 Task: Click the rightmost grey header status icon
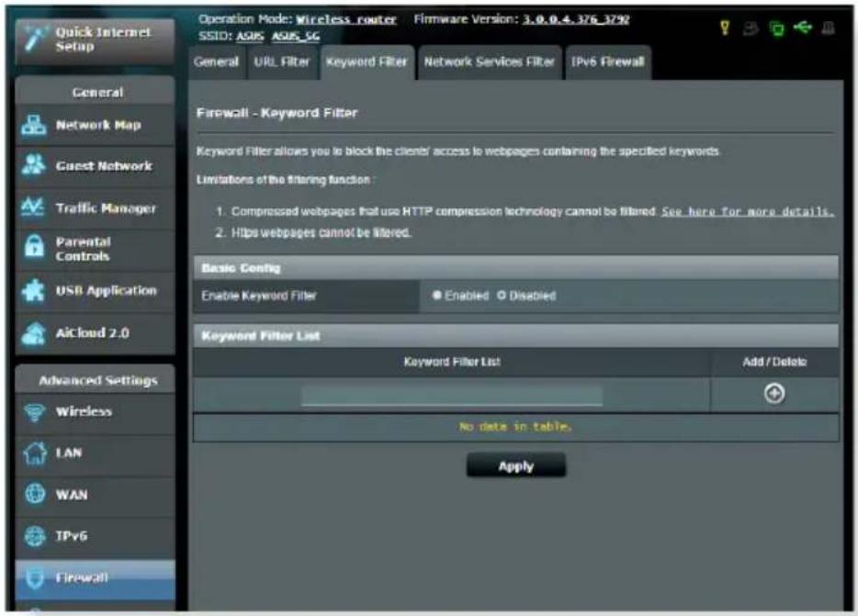tap(829, 28)
